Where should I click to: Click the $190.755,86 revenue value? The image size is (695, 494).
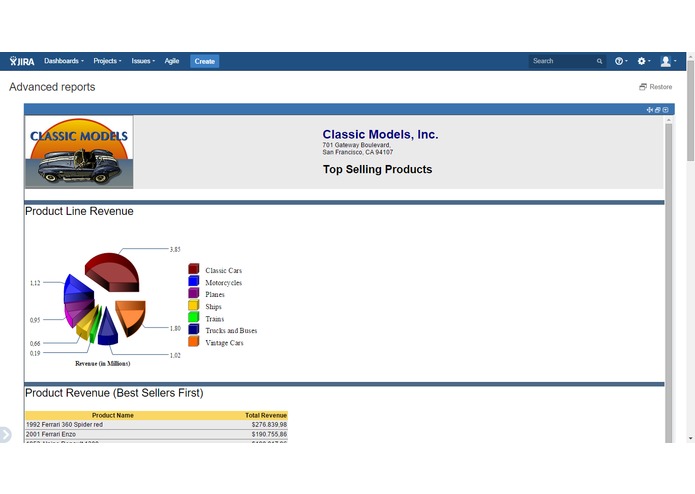pos(269,434)
